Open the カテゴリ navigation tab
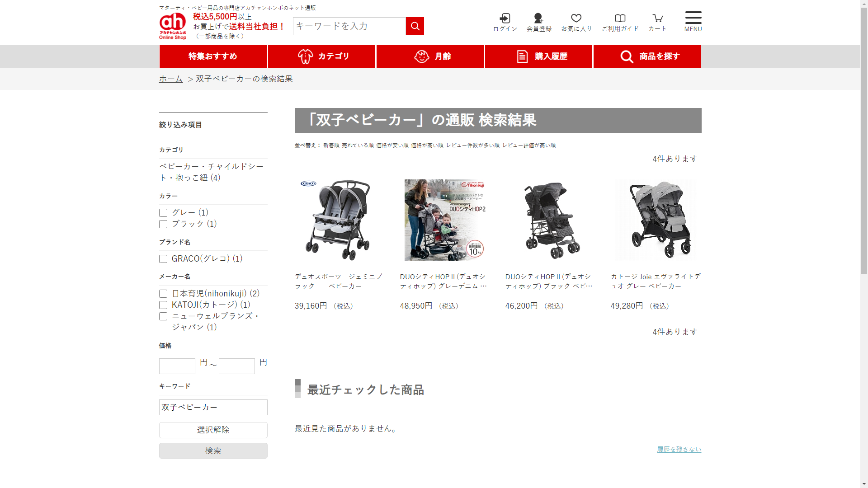The image size is (868, 488). (321, 56)
